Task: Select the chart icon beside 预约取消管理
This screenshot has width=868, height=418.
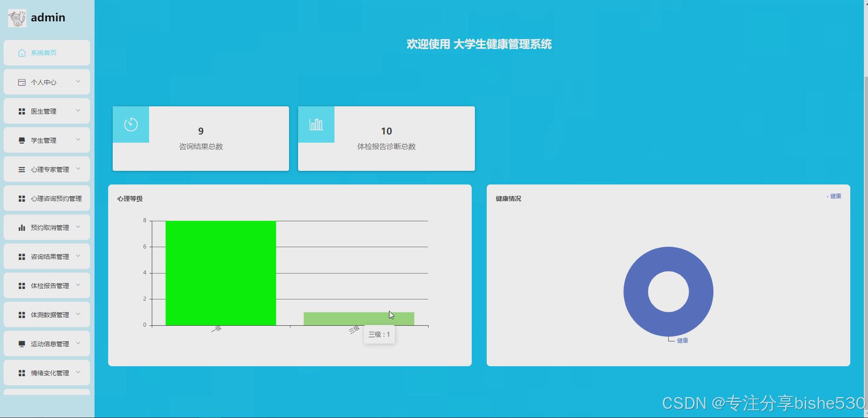Action: pyautogui.click(x=21, y=227)
